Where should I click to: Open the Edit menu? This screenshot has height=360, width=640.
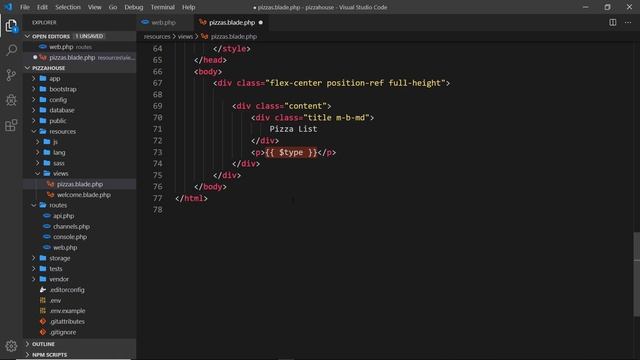click(42, 7)
